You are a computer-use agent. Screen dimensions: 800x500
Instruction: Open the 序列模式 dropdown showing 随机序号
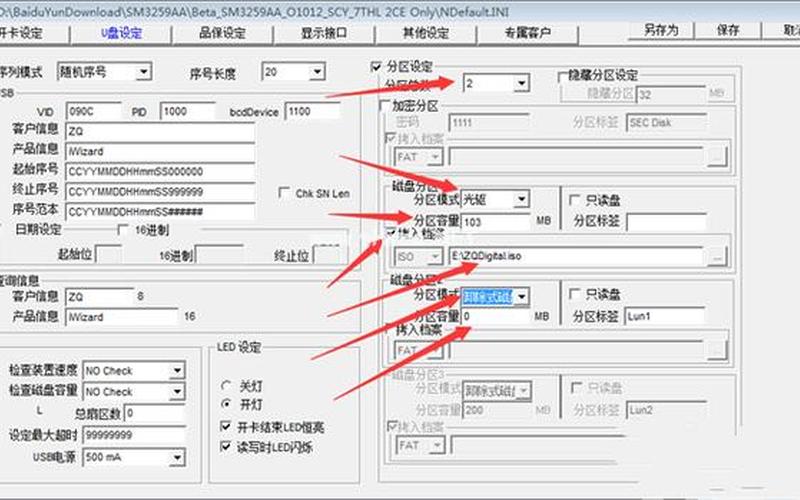pyautogui.click(x=105, y=71)
